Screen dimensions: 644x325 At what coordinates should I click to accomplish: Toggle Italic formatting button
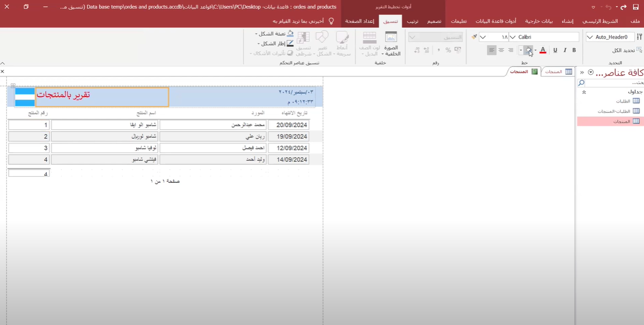(x=565, y=50)
